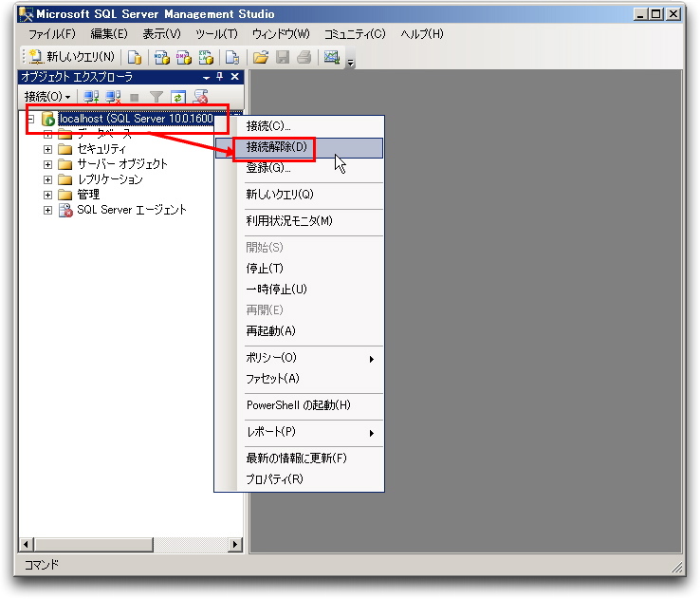This screenshot has height=599, width=700.
Task: Open the ポリシー(O) submenu
Action: (299, 358)
